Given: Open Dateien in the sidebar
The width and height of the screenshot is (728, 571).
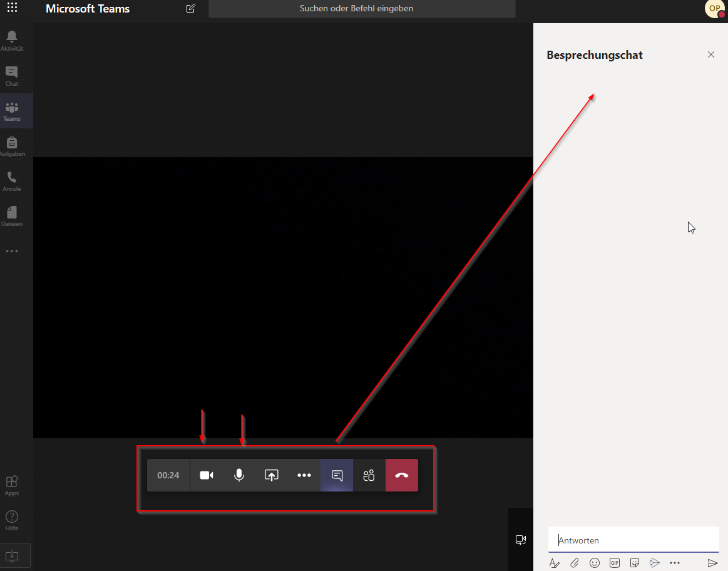Looking at the screenshot, I should pos(12,216).
